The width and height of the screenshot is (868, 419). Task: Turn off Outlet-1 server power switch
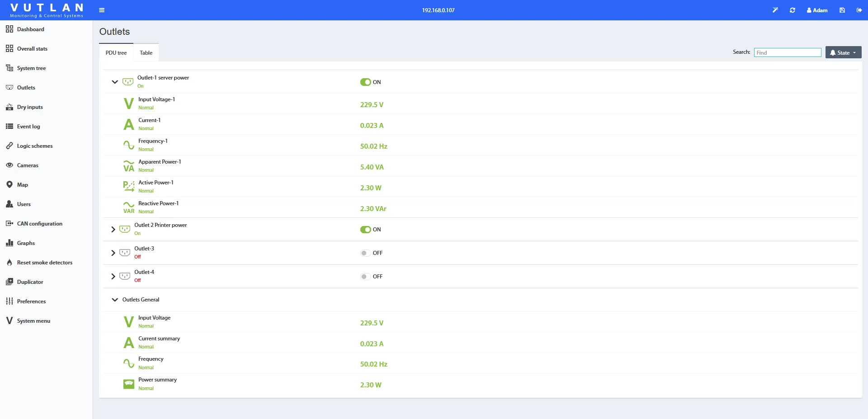click(x=365, y=82)
